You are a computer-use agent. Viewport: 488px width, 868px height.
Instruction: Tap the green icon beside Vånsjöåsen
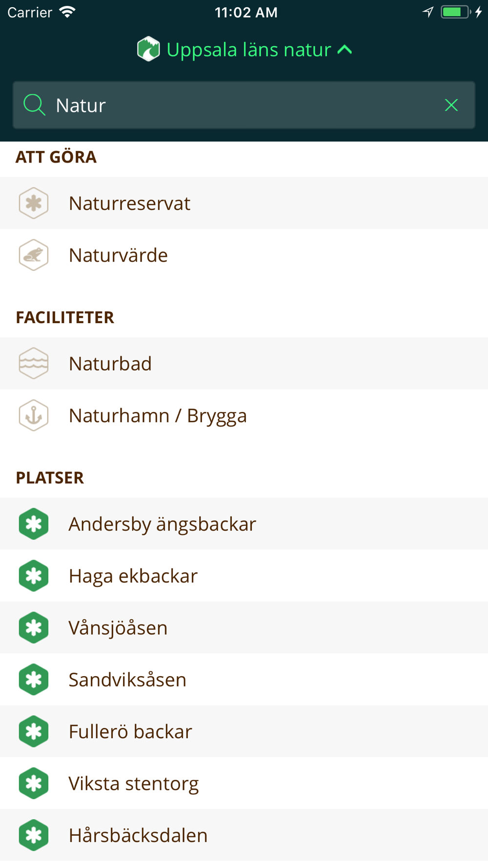[x=34, y=627]
